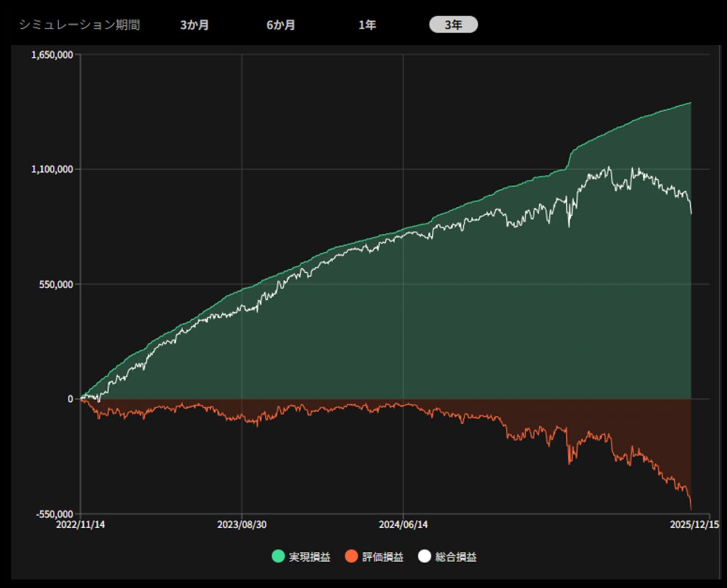The height and width of the screenshot is (588, 727).
Task: Click the 2024/06/14 date label
Action: (403, 525)
